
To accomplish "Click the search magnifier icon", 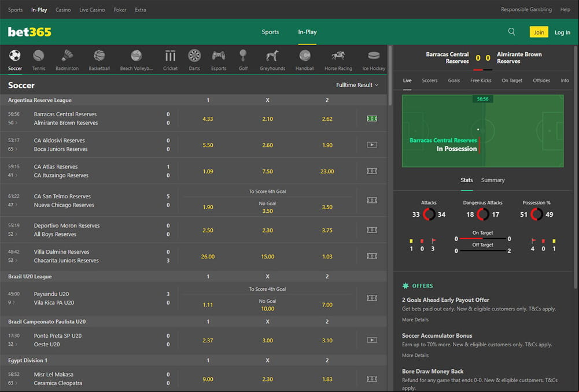I will pos(511,32).
